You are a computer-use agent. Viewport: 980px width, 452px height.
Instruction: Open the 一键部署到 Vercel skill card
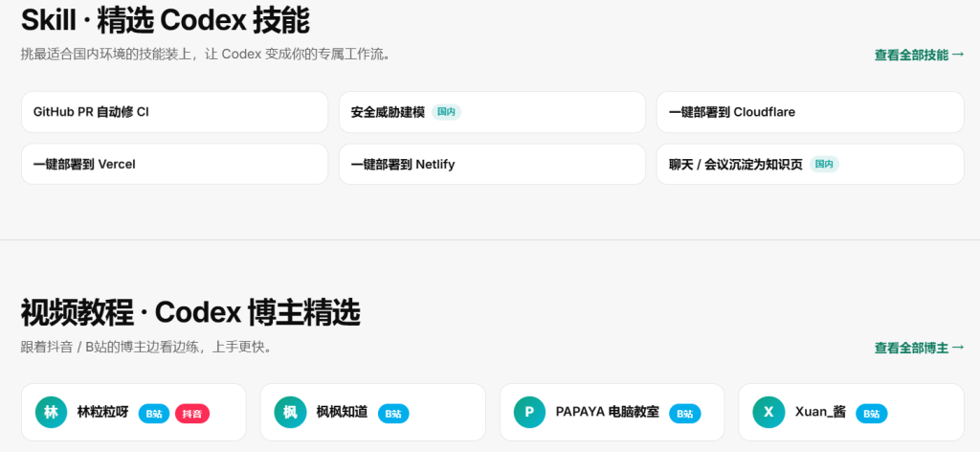point(174,165)
